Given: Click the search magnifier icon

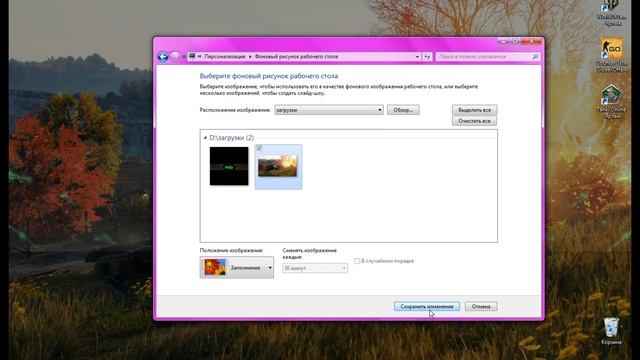Looking at the screenshot, I should (x=535, y=57).
